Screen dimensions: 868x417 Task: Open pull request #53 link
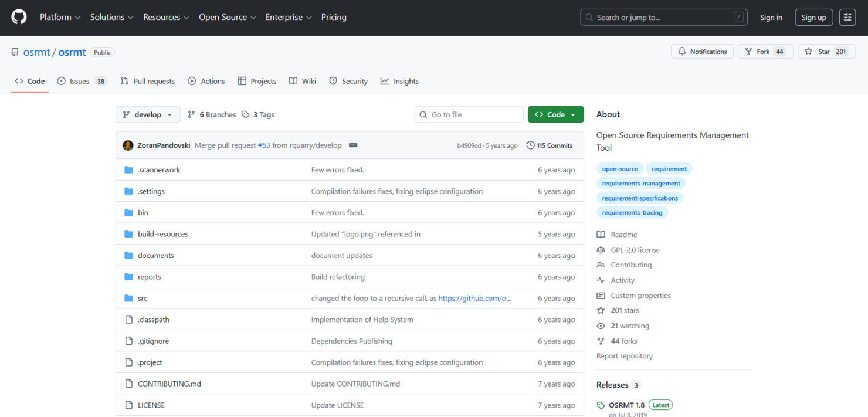pyautogui.click(x=264, y=145)
